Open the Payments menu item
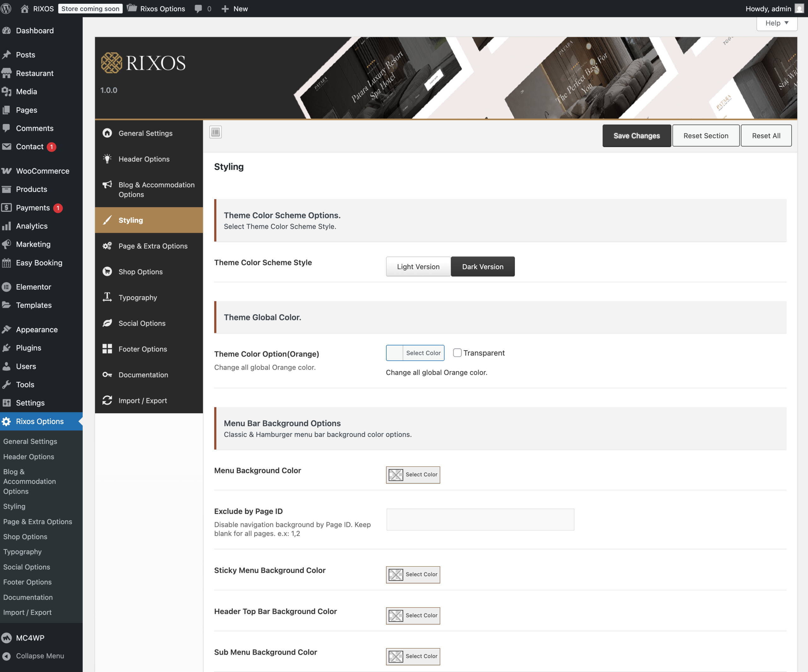This screenshot has width=808, height=672. (41, 208)
